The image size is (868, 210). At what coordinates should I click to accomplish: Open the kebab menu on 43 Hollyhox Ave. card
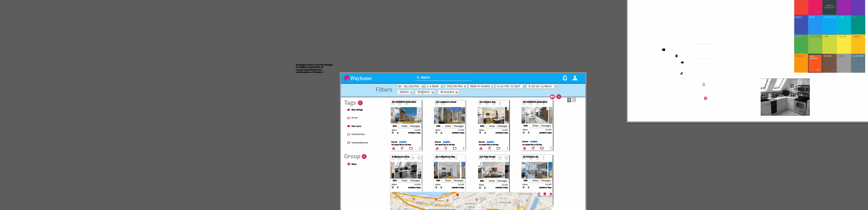507,148
